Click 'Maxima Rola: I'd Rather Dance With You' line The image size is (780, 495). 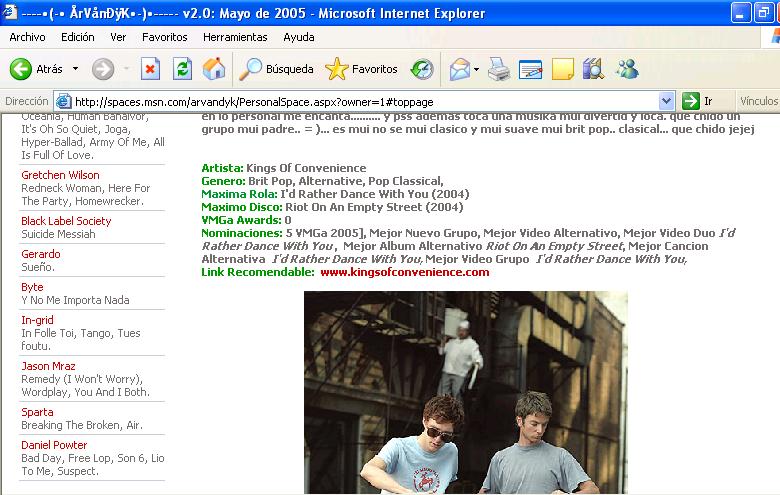point(335,194)
